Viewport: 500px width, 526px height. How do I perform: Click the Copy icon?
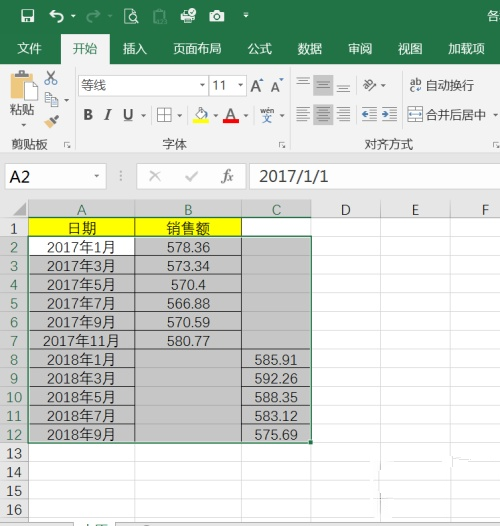click(52, 100)
